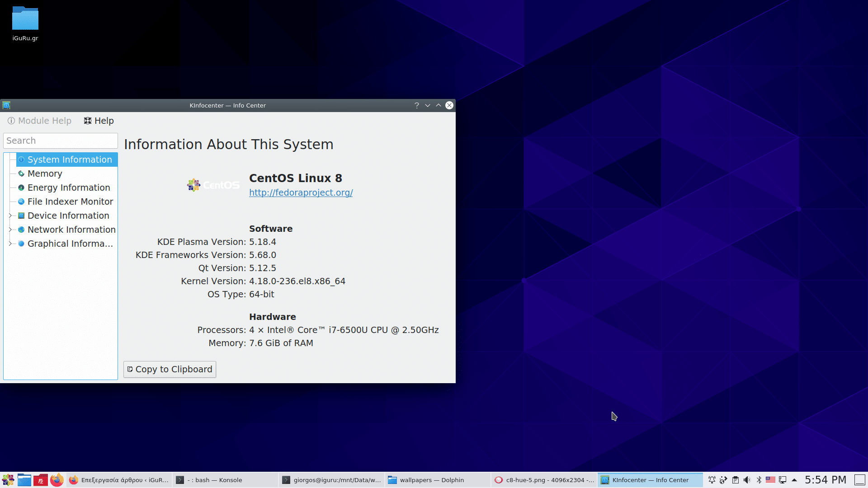The height and width of the screenshot is (488, 868).
Task: Click the module Search field
Action: coord(61,141)
